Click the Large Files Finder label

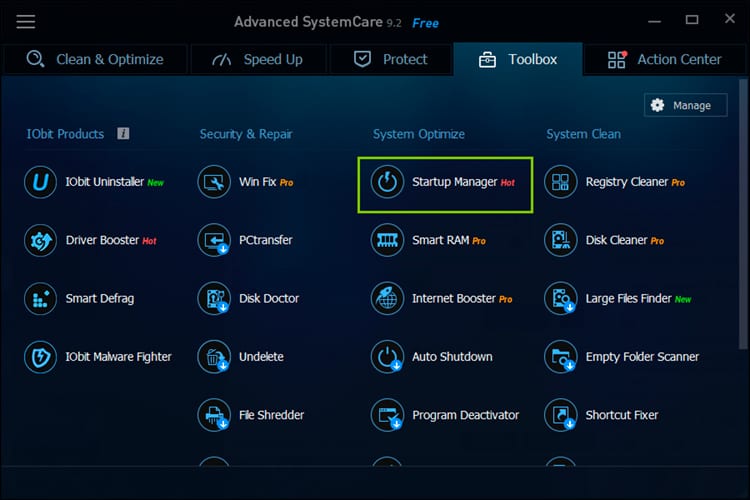coord(629,299)
